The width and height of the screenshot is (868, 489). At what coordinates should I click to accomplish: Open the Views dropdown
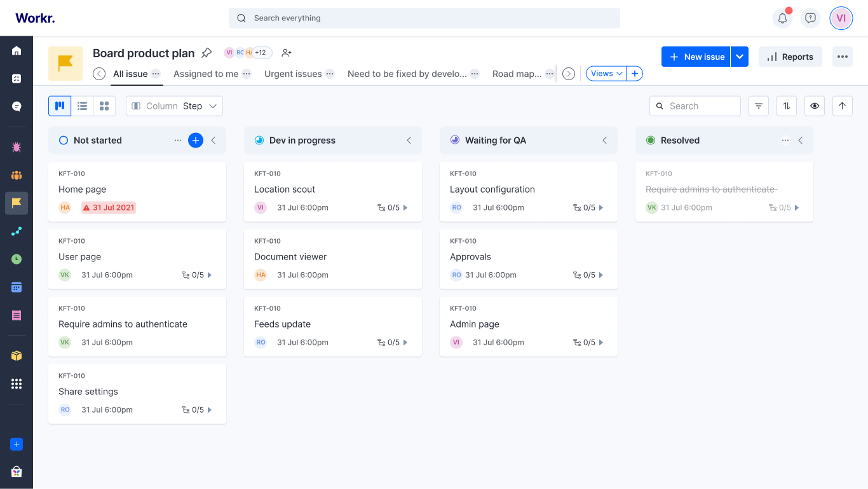606,74
